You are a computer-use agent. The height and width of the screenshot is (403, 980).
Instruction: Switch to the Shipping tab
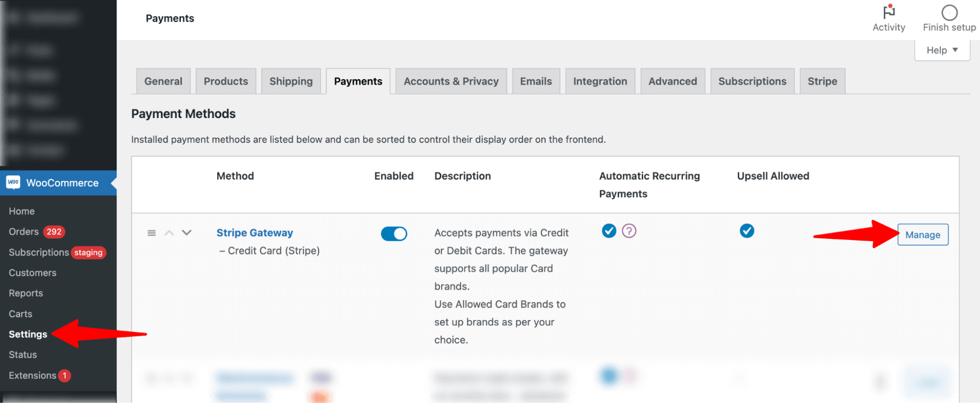coord(291,81)
